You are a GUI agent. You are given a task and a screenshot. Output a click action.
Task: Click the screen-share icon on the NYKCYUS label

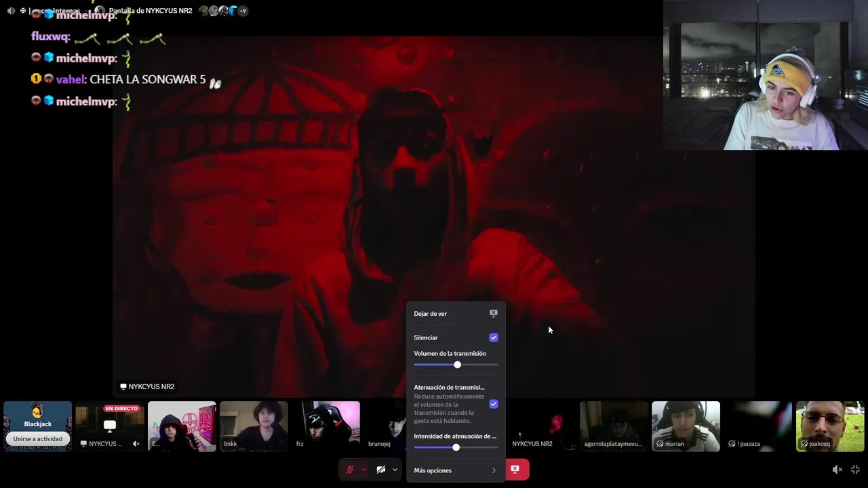(123, 386)
